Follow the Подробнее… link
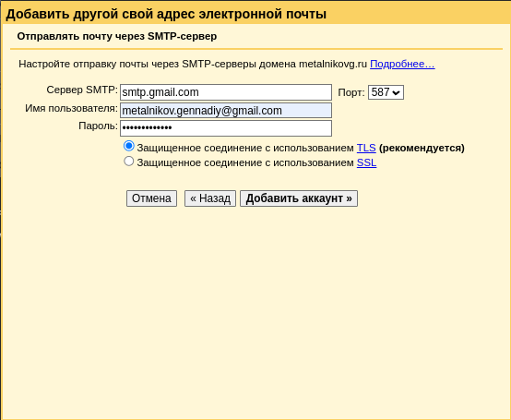The image size is (511, 420). [x=402, y=64]
